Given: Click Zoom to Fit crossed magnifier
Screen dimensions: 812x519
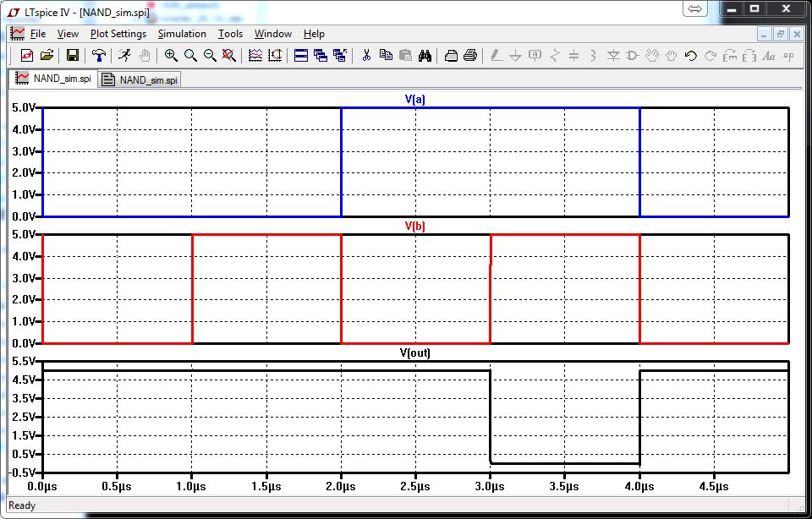Looking at the screenshot, I should (229, 56).
